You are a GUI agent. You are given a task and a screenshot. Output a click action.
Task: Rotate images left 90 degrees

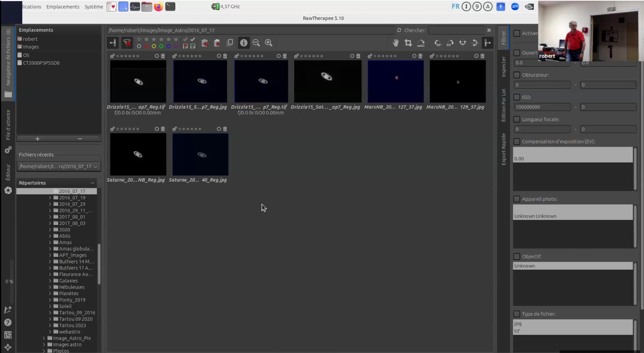438,43
